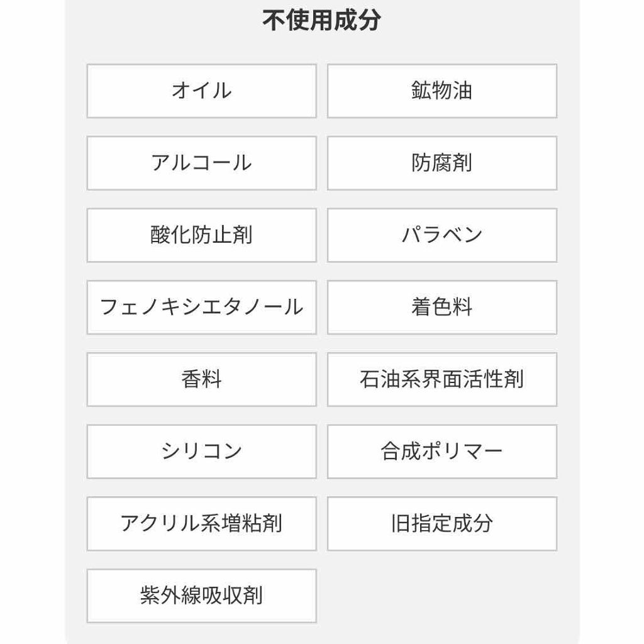Choose the 防腐剤 filter box
Screen dimensions: 644x644
click(441, 164)
